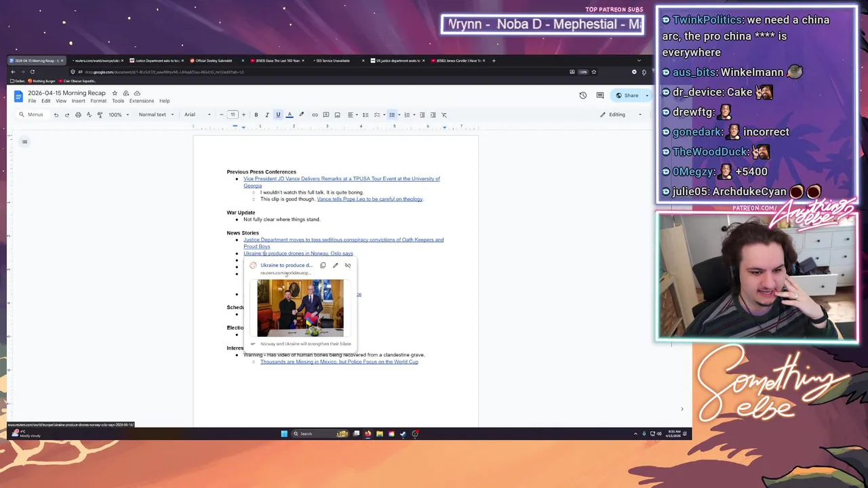The width and height of the screenshot is (868, 488).
Task: Open the Help menu
Action: [165, 101]
